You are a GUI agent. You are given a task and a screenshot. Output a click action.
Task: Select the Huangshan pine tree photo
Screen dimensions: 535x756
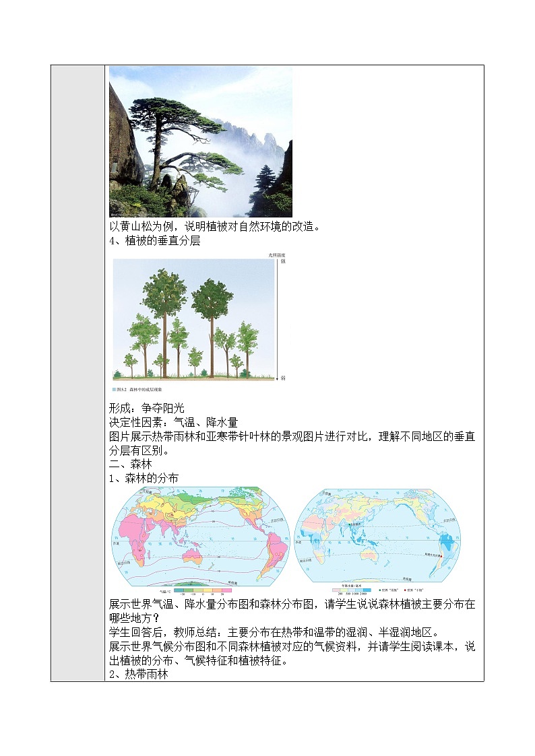[201, 142]
